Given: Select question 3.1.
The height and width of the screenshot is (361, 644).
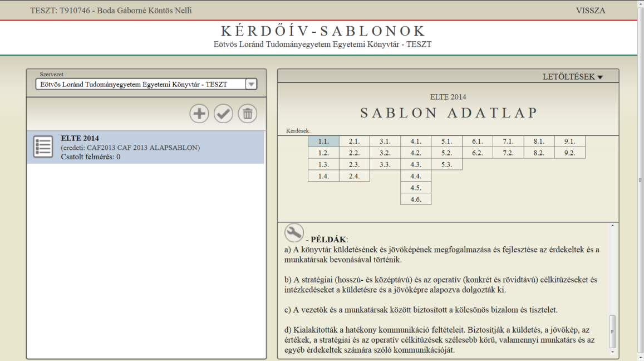Looking at the screenshot, I should point(385,142).
